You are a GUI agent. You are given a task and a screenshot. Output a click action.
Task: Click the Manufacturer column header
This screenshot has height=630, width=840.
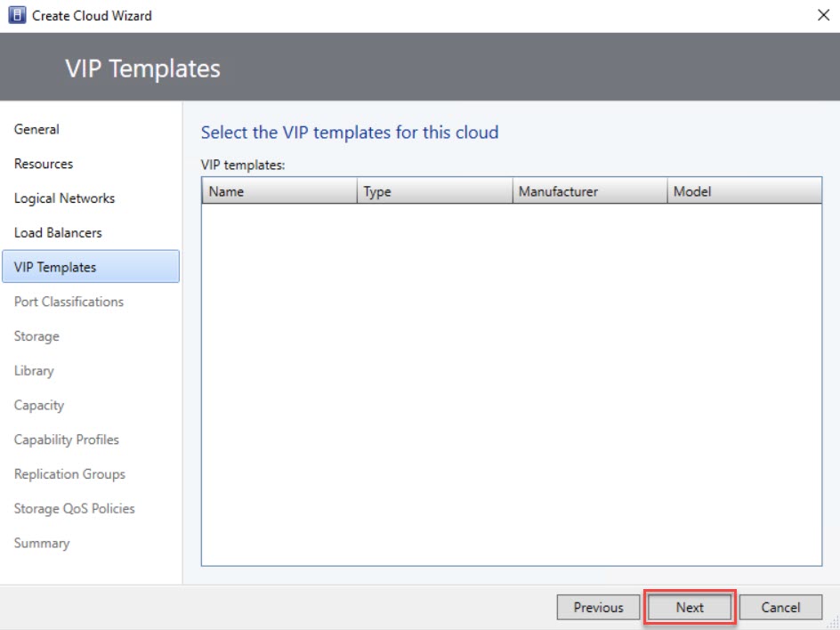click(x=588, y=191)
